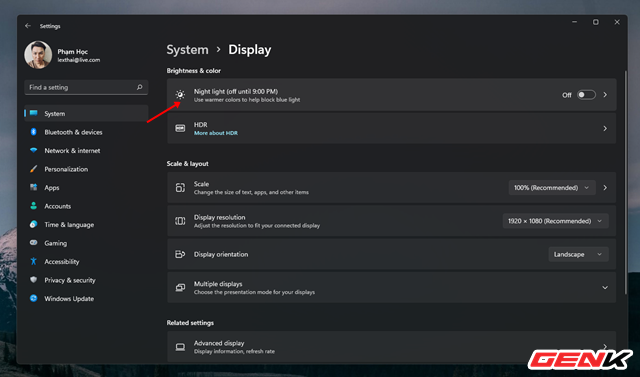Open Network & internet settings
This screenshot has height=377, width=640.
pyautogui.click(x=86, y=151)
